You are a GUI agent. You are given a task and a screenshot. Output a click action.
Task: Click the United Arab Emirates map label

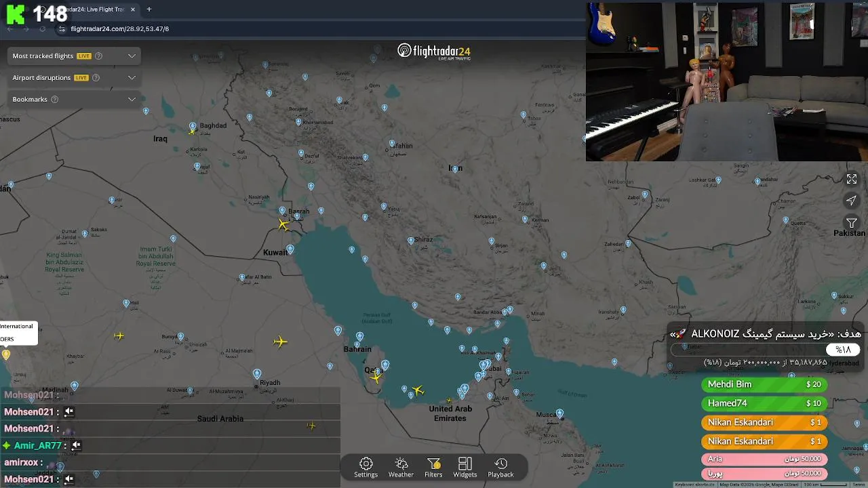pyautogui.click(x=450, y=413)
